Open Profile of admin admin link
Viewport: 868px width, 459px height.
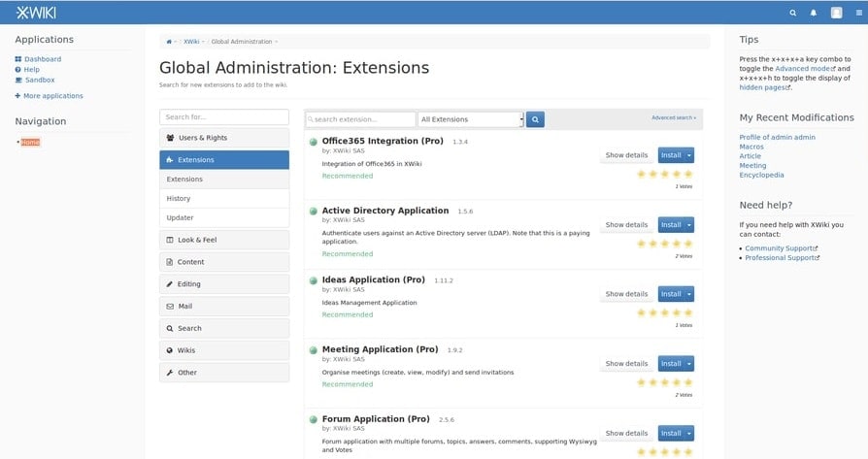pos(777,137)
